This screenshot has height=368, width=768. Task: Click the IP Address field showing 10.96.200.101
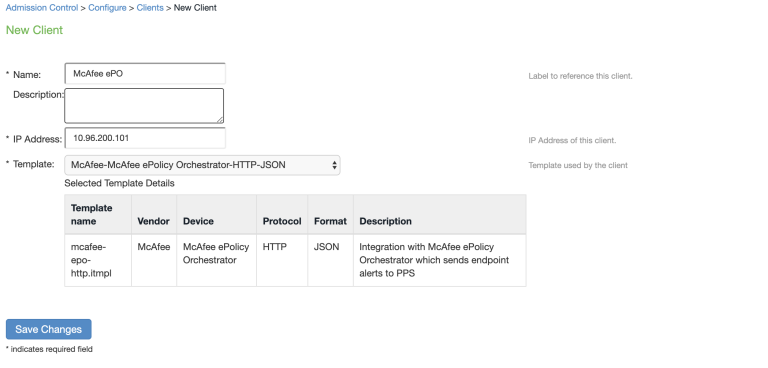pos(145,138)
